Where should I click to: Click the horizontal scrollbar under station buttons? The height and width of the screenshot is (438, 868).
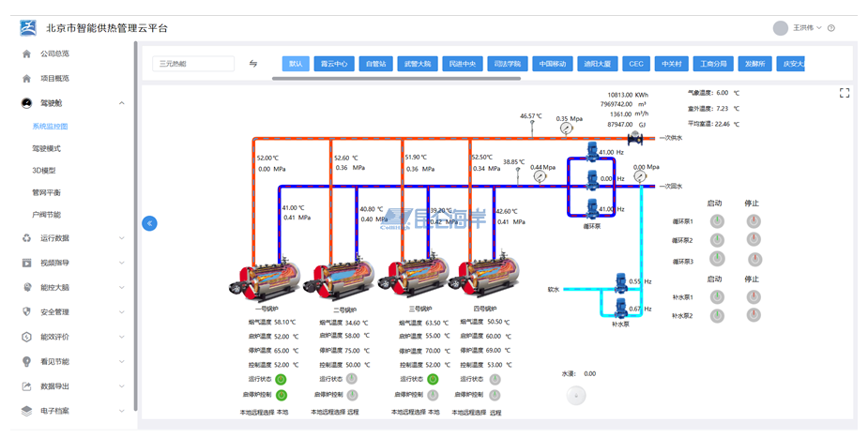pos(396,79)
